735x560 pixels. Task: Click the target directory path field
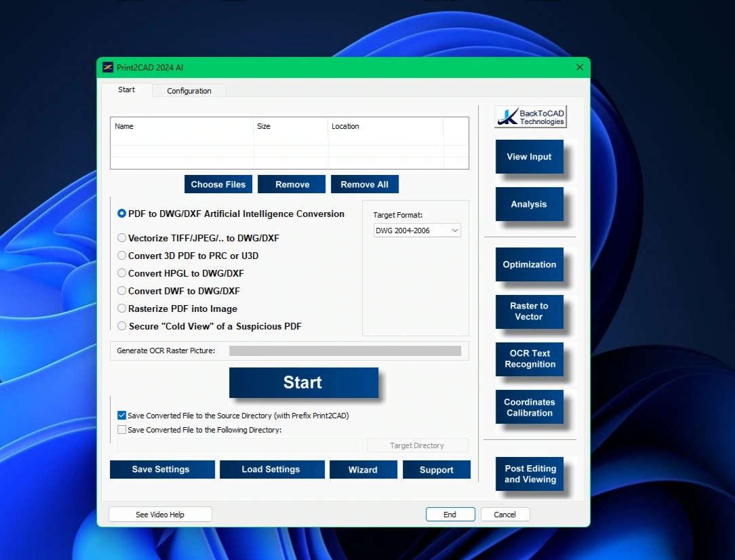click(240, 445)
